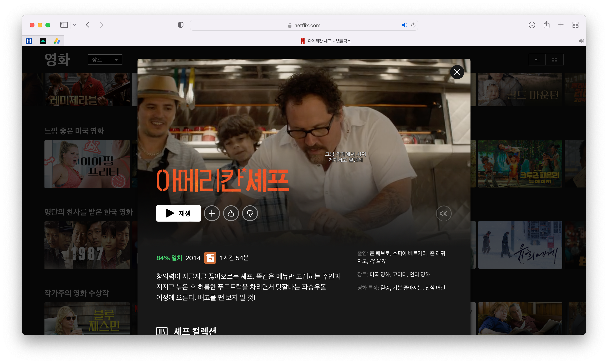Click the 아메리칸 셰프 title logo

(223, 180)
